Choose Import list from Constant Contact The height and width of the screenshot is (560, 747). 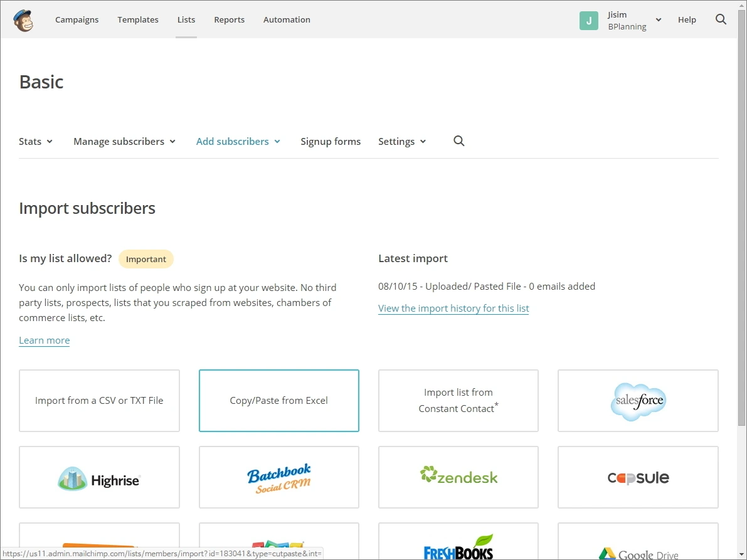pos(458,401)
